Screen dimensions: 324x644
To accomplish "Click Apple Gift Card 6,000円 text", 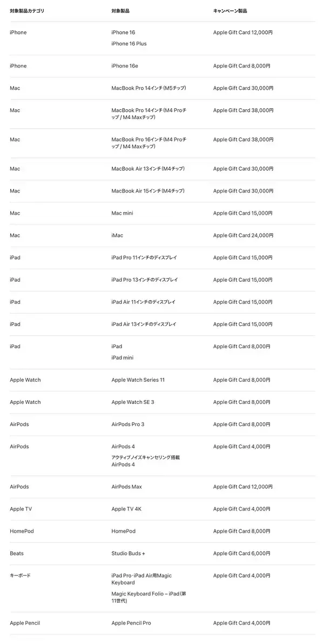I will coord(241,554).
